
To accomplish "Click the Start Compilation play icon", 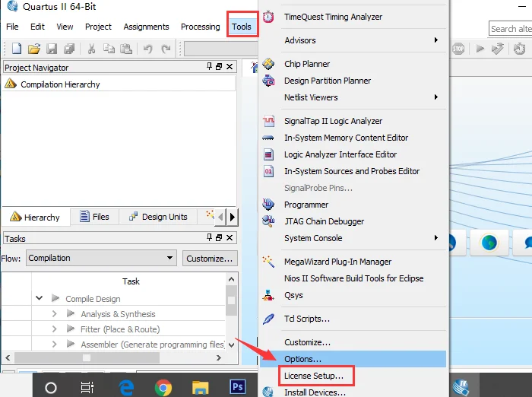I will click(x=480, y=49).
